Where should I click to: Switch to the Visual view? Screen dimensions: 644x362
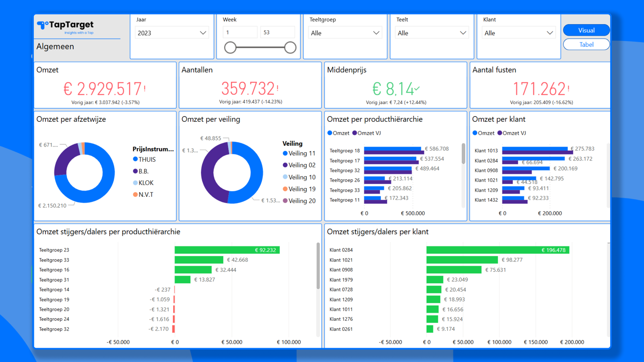(x=586, y=30)
